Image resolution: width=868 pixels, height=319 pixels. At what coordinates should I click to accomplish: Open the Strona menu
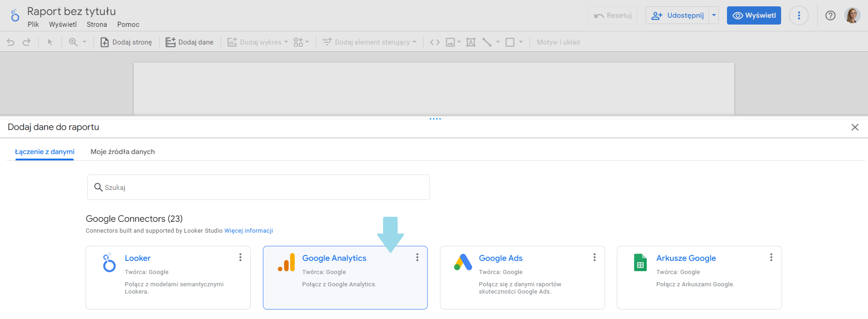(x=97, y=25)
